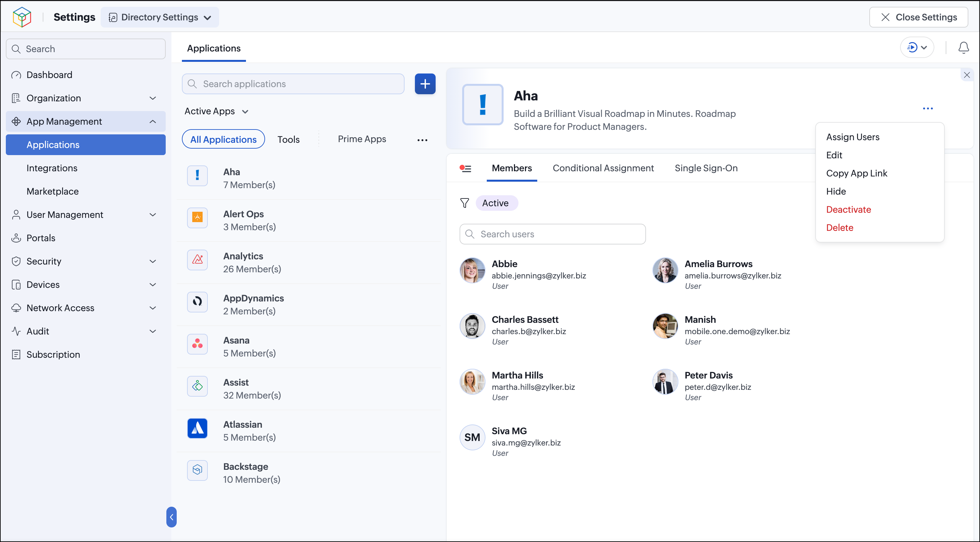The width and height of the screenshot is (980, 542).
Task: Click the add application plus button
Action: tap(425, 84)
